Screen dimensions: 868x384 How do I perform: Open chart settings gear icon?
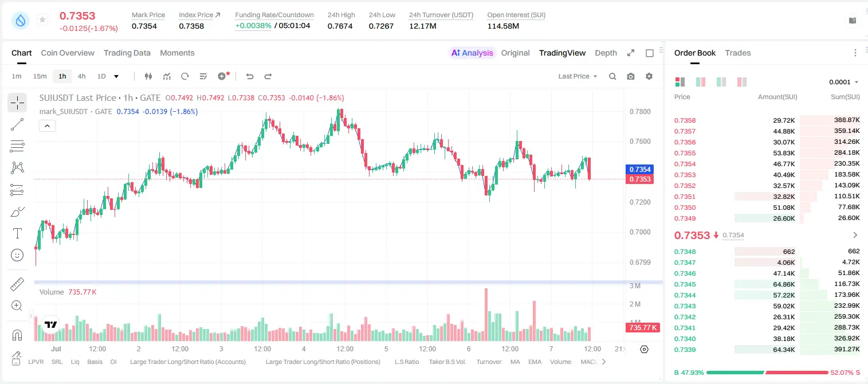649,76
